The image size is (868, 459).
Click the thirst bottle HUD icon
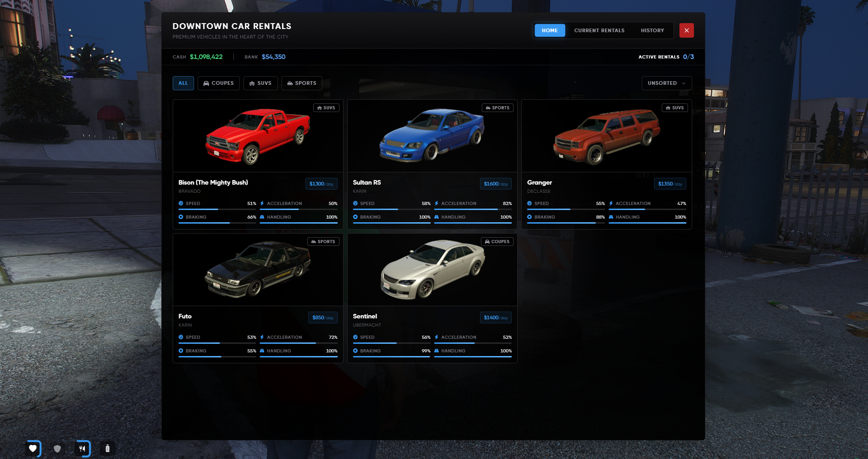pyautogui.click(x=107, y=449)
